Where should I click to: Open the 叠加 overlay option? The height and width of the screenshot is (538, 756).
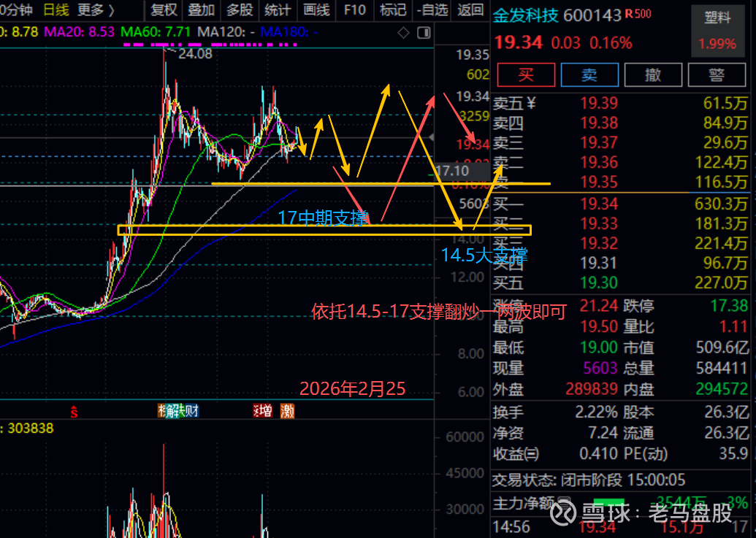coord(201,9)
